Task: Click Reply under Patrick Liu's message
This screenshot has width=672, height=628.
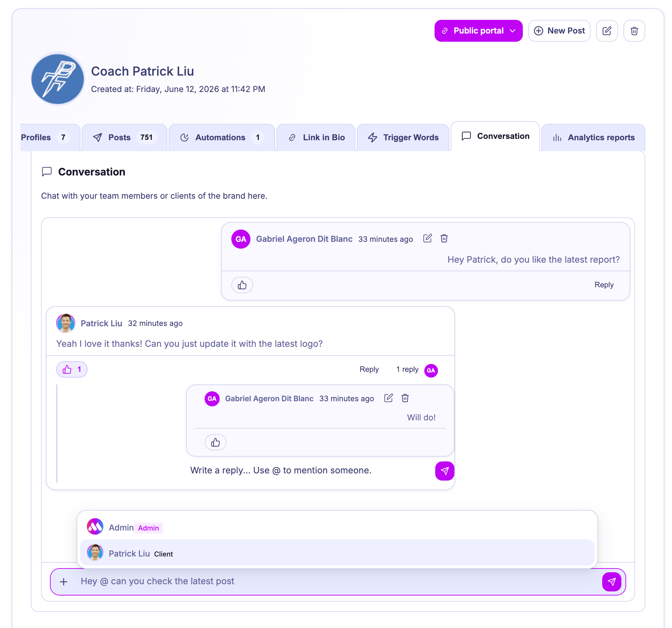Action: 369,369
